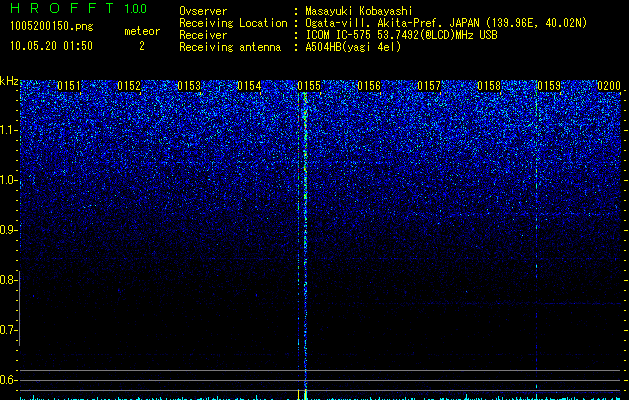Click the 0154 time marker
Viewport: 629px width, 400px height.
pyautogui.click(x=249, y=86)
